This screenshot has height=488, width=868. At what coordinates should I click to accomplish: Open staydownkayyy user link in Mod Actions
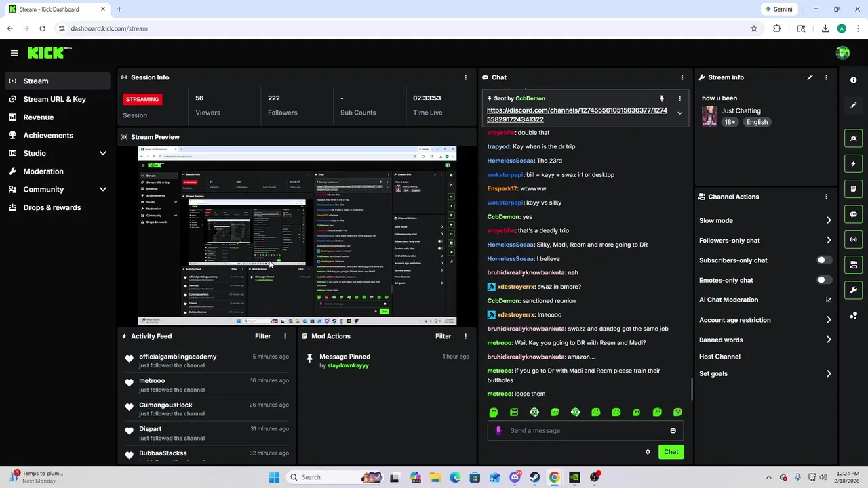(348, 365)
